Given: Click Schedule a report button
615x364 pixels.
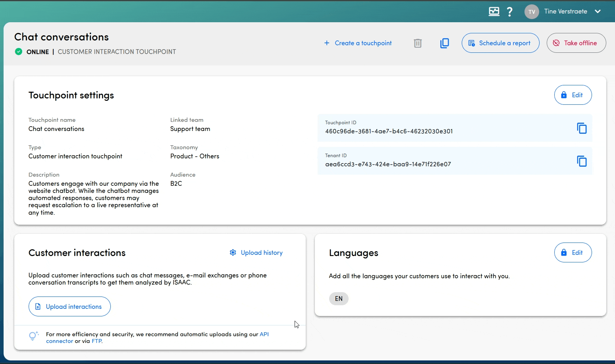Looking at the screenshot, I should pyautogui.click(x=500, y=43).
